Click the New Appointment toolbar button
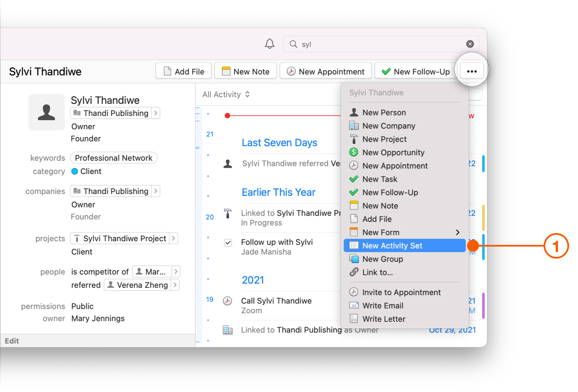578x392 pixels. pos(326,71)
